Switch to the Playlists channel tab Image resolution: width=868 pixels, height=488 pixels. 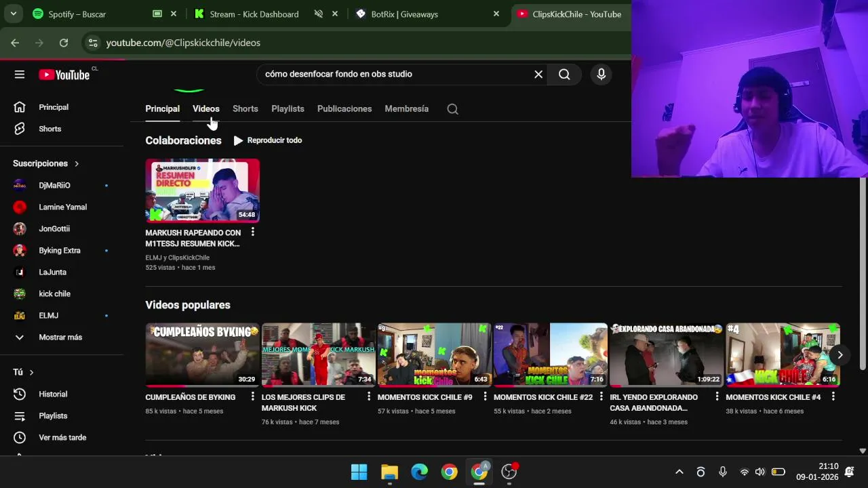[288, 109]
